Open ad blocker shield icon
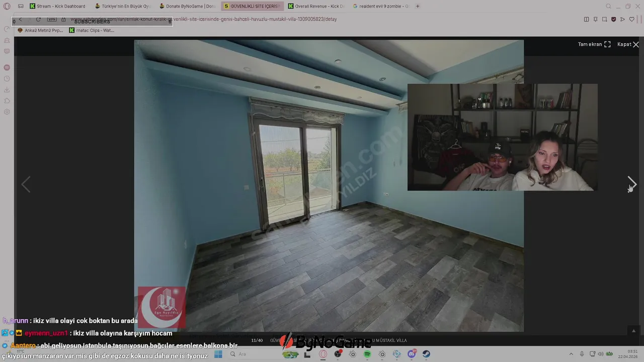The height and width of the screenshot is (362, 644). (613, 19)
